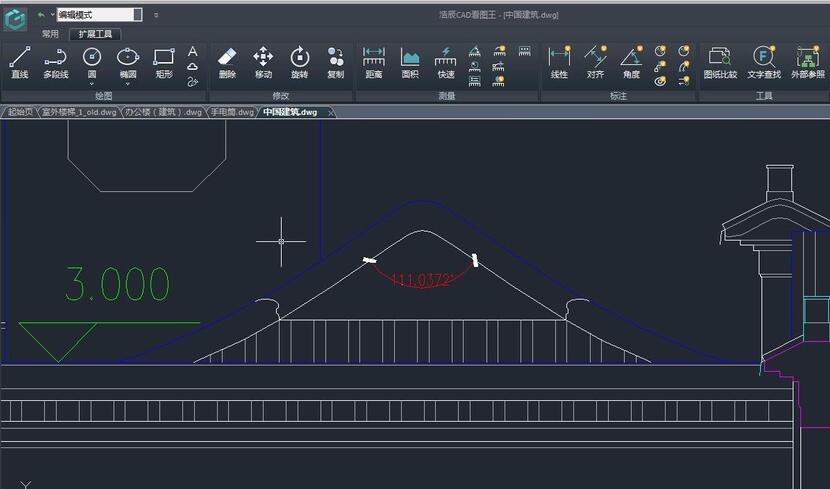This screenshot has height=489, width=830.
Task: Select the 多段线 polyline tool
Action: pos(55,62)
